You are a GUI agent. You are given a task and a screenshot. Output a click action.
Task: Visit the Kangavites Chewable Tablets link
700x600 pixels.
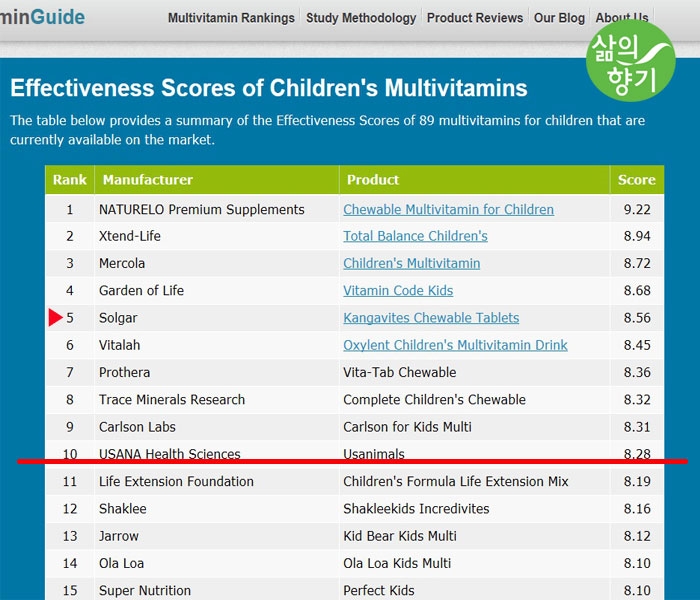point(431,317)
